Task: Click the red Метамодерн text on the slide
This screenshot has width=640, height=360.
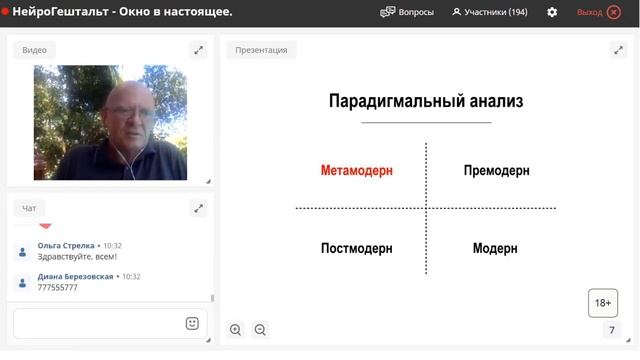Action: (357, 170)
